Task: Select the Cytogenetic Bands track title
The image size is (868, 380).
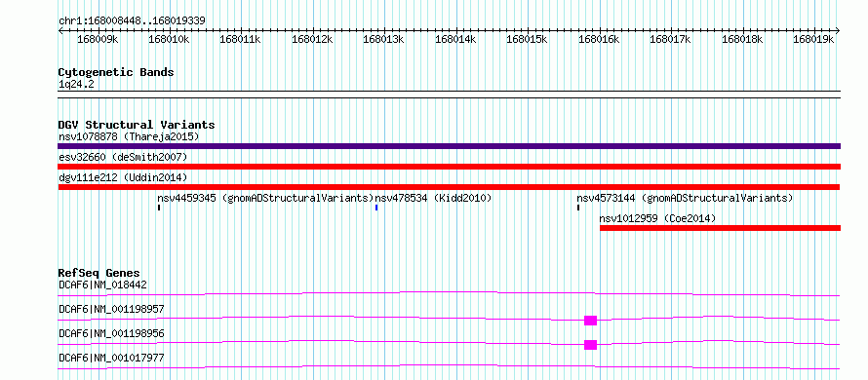Action: coord(116,72)
